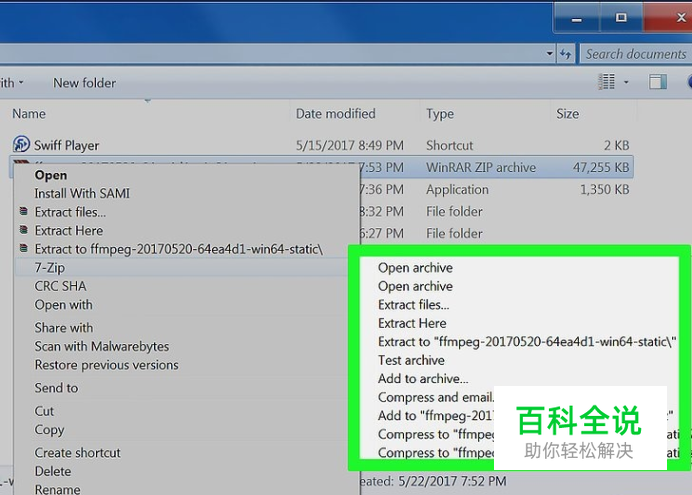Open the Open with submenu
The height and width of the screenshot is (495, 692).
tap(64, 305)
